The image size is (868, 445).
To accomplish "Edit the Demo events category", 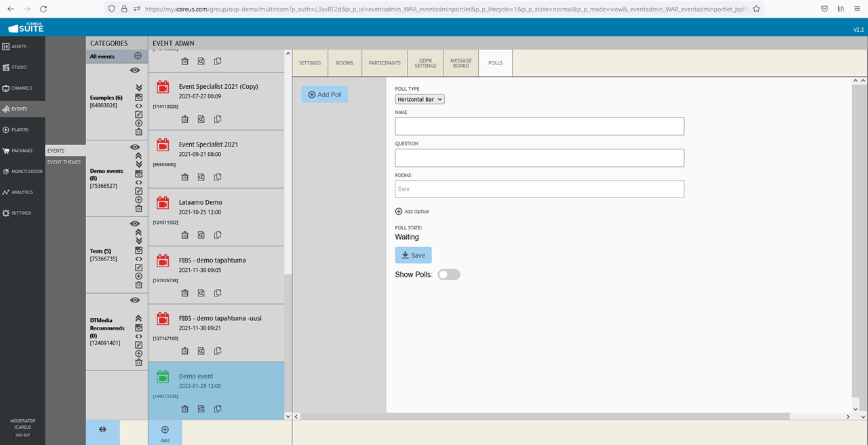I will coord(138,191).
